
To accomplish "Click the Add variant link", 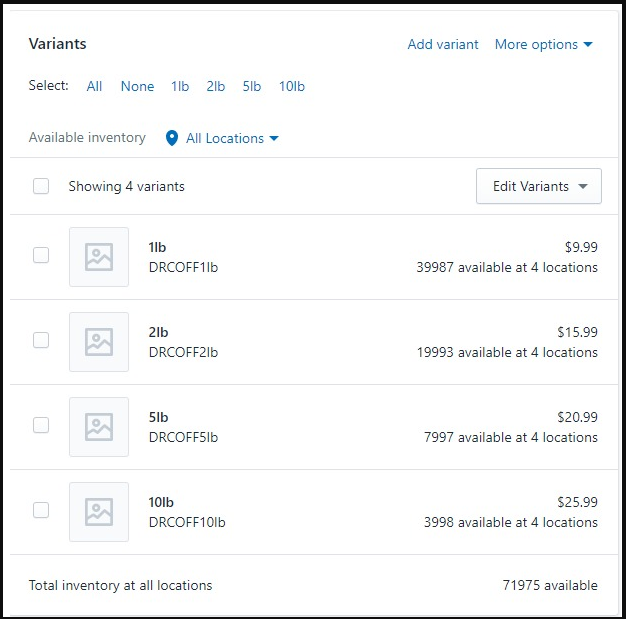I will 443,44.
